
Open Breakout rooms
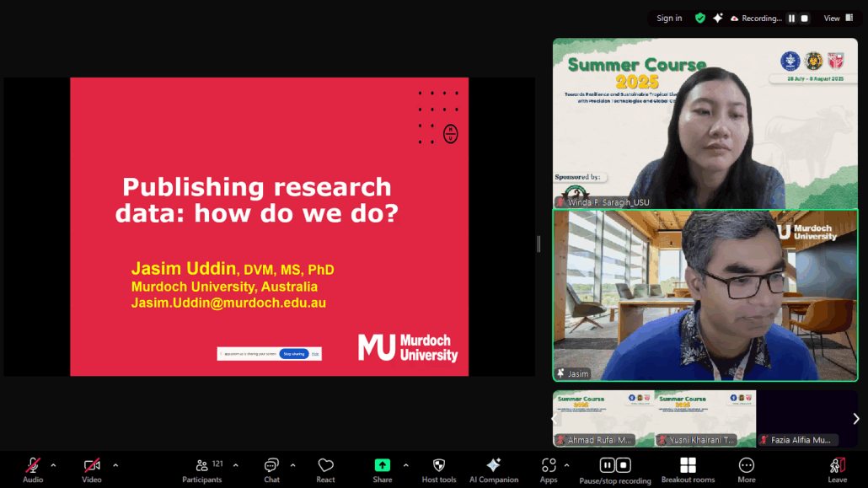point(688,469)
